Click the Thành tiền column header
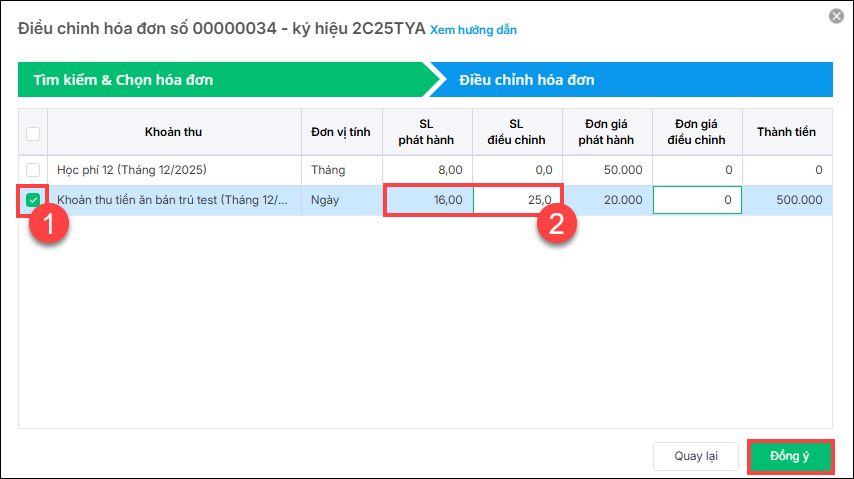The height and width of the screenshot is (479, 854). tap(788, 132)
